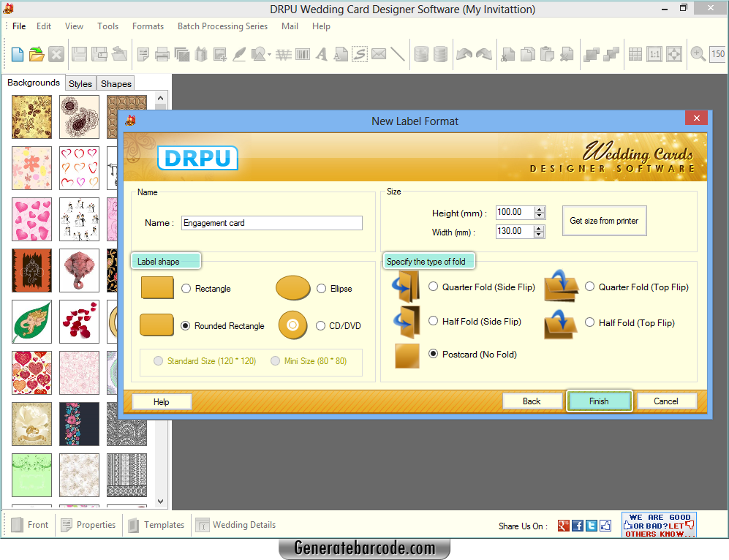Open the Edit menu
729x560 pixels.
pos(44,26)
